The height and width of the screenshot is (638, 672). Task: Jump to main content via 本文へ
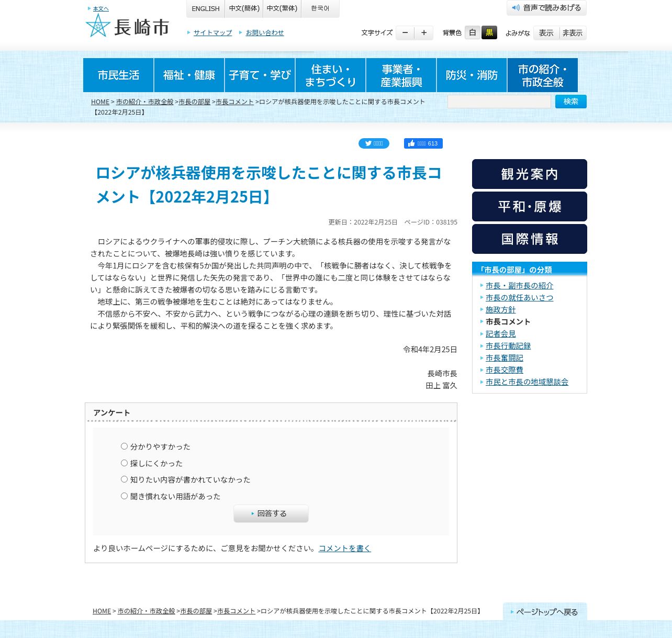[101, 9]
